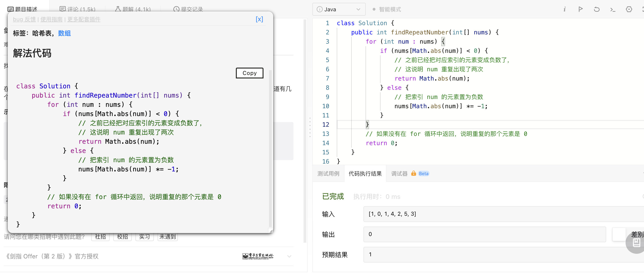Open the 提交记录 tab
Viewport: 644px width, 275px height.
click(188, 9)
